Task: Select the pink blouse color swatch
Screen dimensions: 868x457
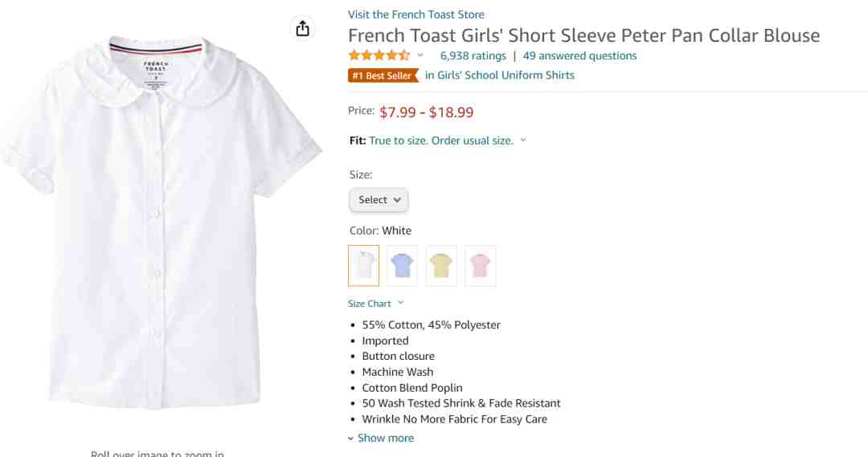Action: coord(480,266)
